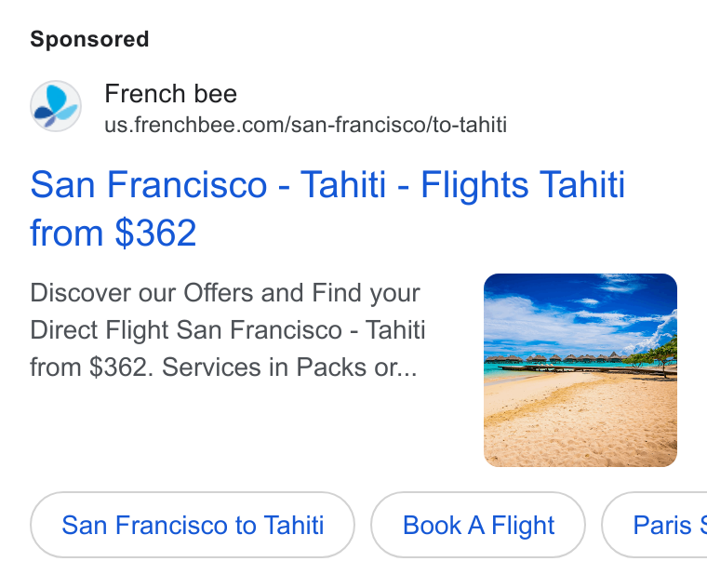
Task: View the Tahiti beach photo thumbnail
Action: point(580,369)
